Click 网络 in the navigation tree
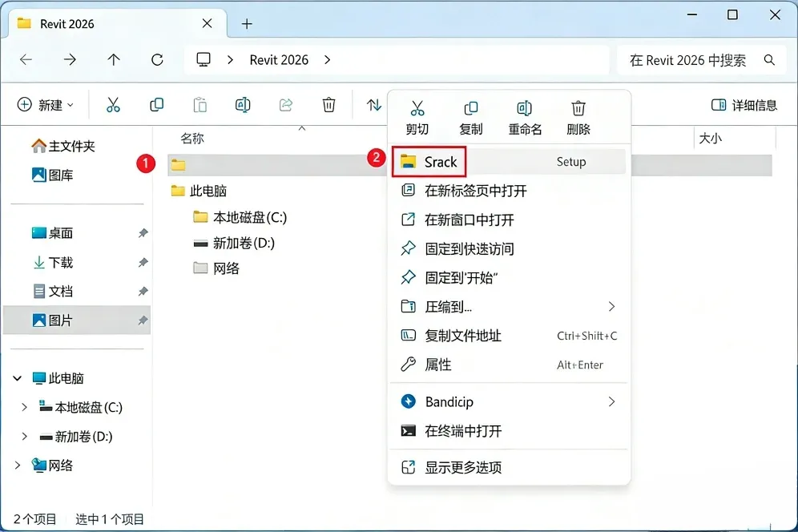The width and height of the screenshot is (798, 532). [x=53, y=465]
